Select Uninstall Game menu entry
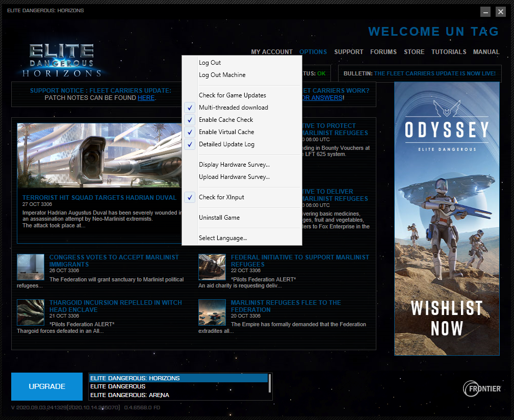This screenshot has width=514, height=420. pos(242,218)
